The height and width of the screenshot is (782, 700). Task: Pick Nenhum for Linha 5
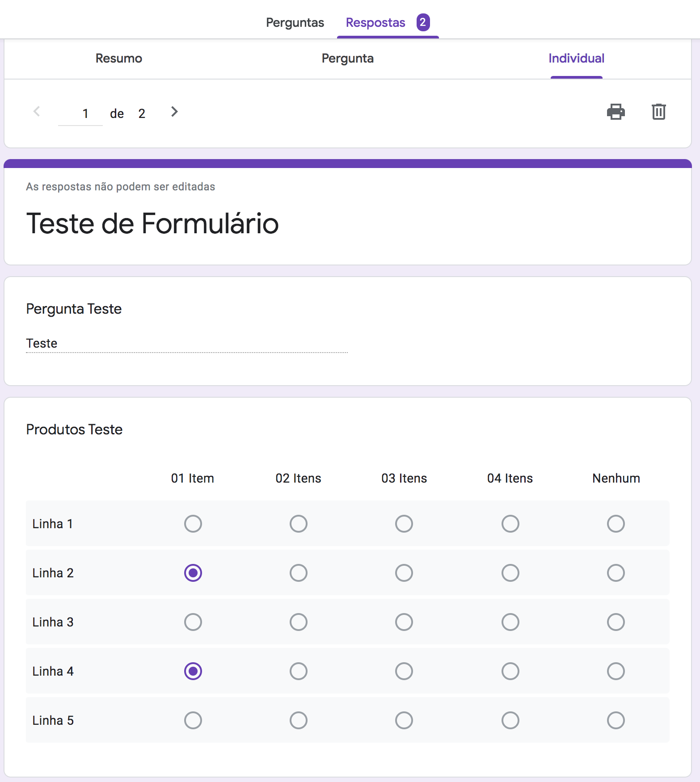click(x=616, y=720)
